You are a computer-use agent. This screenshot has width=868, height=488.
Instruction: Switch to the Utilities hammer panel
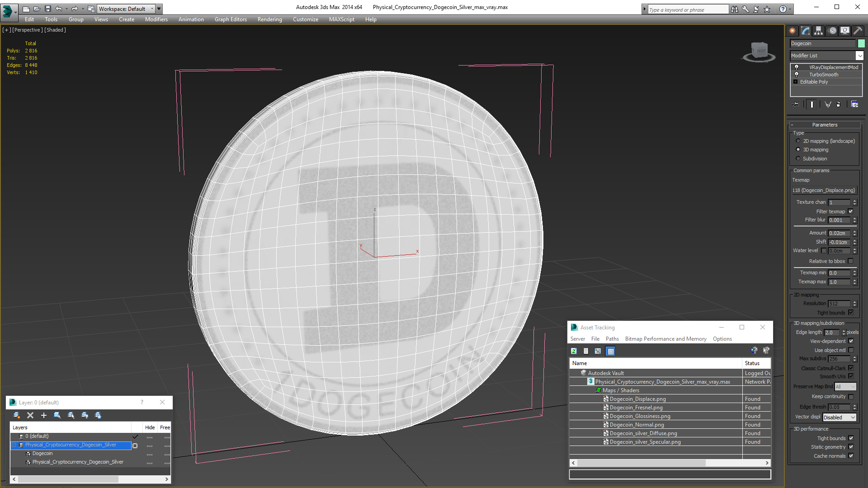coord(858,30)
